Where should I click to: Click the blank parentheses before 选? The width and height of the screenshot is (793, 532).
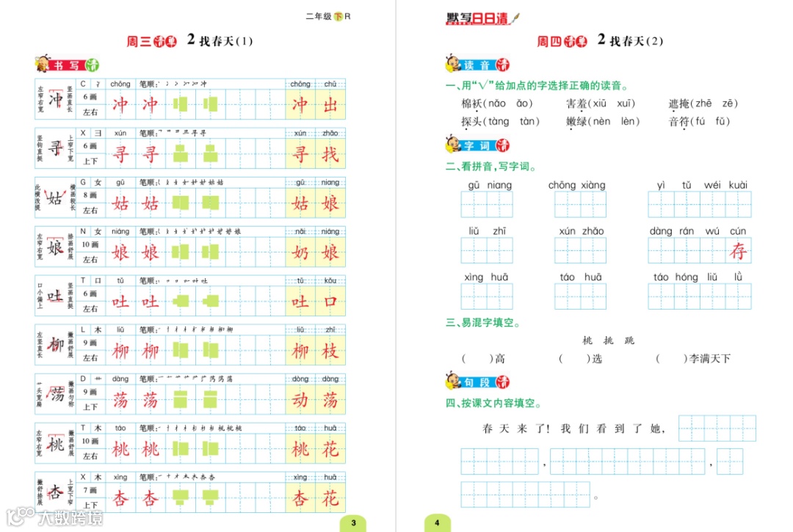[x=574, y=359]
